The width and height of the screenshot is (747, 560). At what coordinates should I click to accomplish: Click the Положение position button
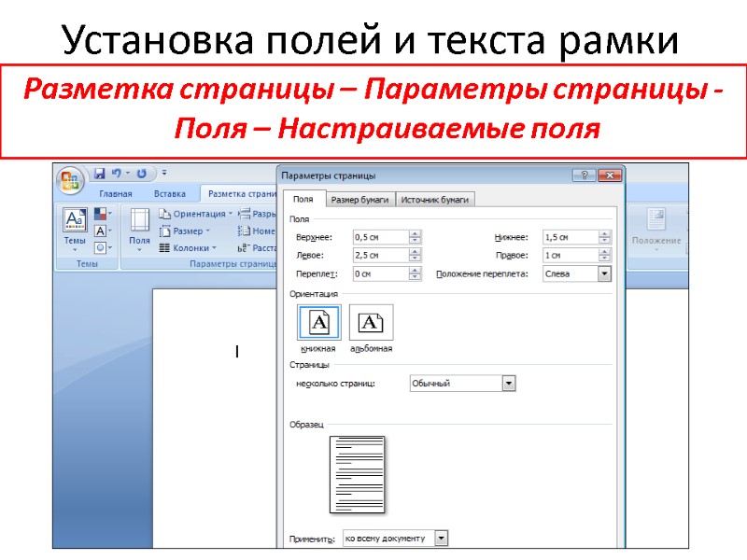coord(656,230)
